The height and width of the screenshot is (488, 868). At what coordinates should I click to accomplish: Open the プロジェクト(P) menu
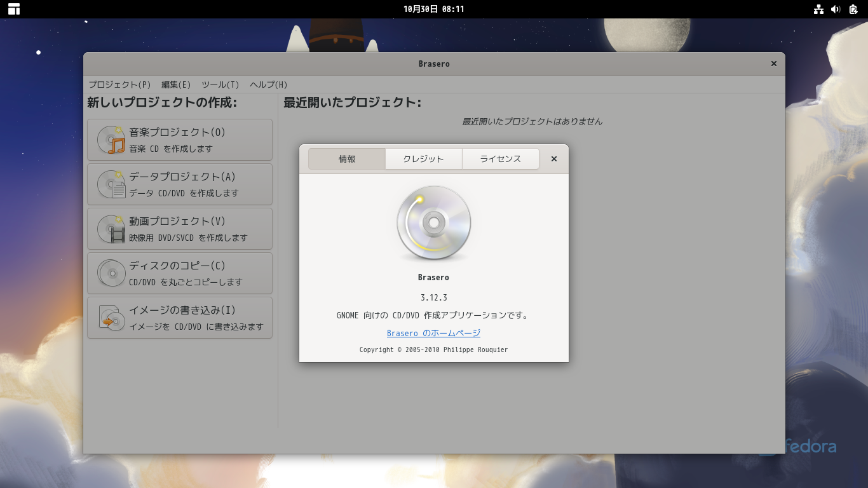[120, 85]
